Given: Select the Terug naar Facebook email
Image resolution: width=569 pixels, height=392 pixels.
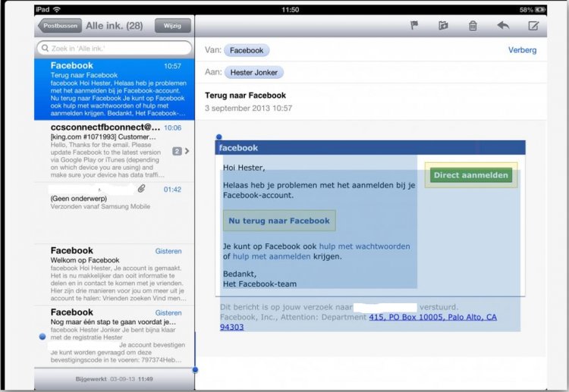Looking at the screenshot, I should [x=115, y=89].
